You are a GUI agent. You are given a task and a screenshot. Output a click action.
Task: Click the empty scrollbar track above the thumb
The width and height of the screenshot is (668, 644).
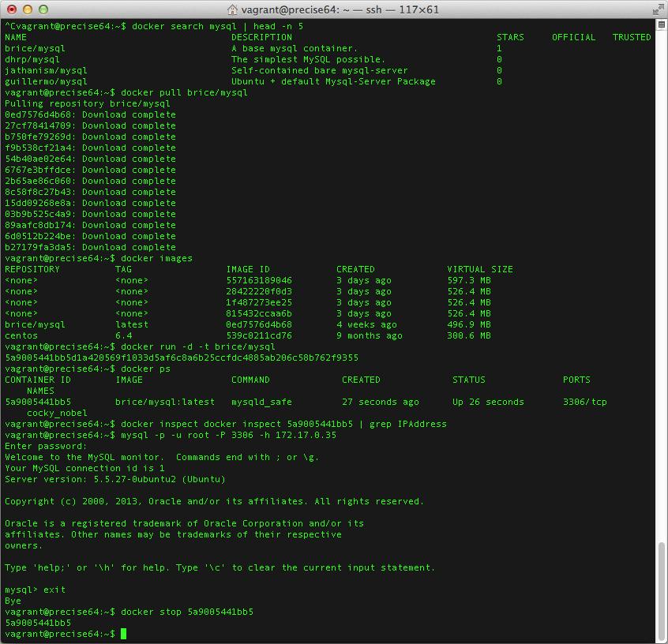coord(662,276)
